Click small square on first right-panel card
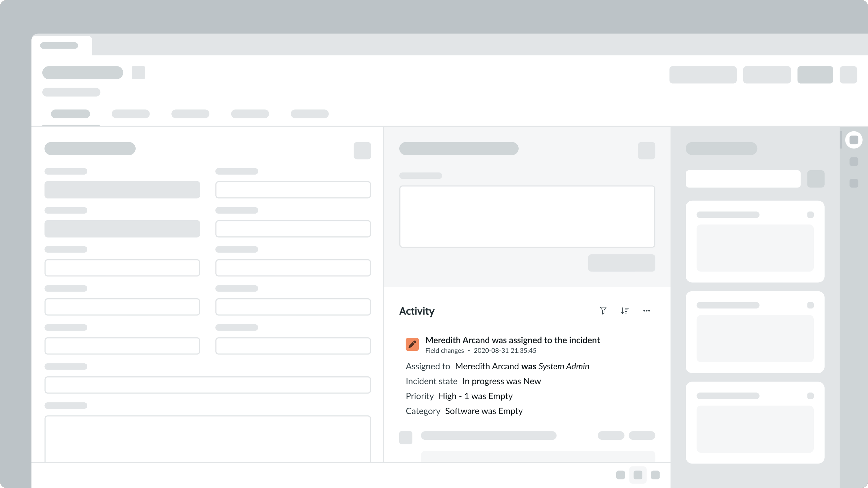The width and height of the screenshot is (868, 488). pos(810,215)
